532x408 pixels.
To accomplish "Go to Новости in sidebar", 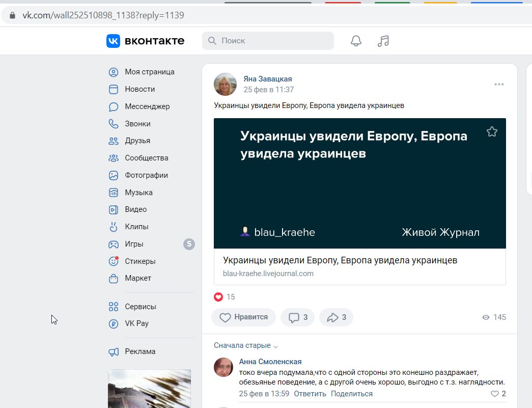I will pos(140,89).
